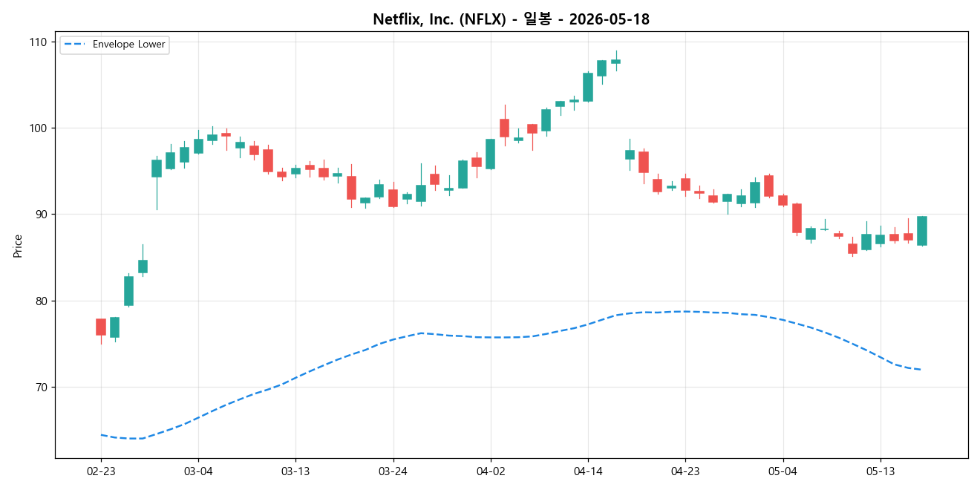Click the 02-23 x-axis date label

click(x=101, y=471)
